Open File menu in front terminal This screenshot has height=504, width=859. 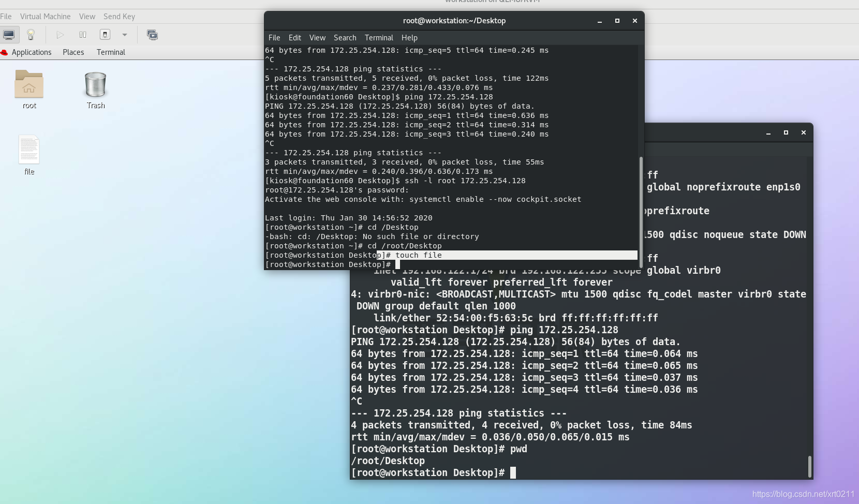(274, 38)
